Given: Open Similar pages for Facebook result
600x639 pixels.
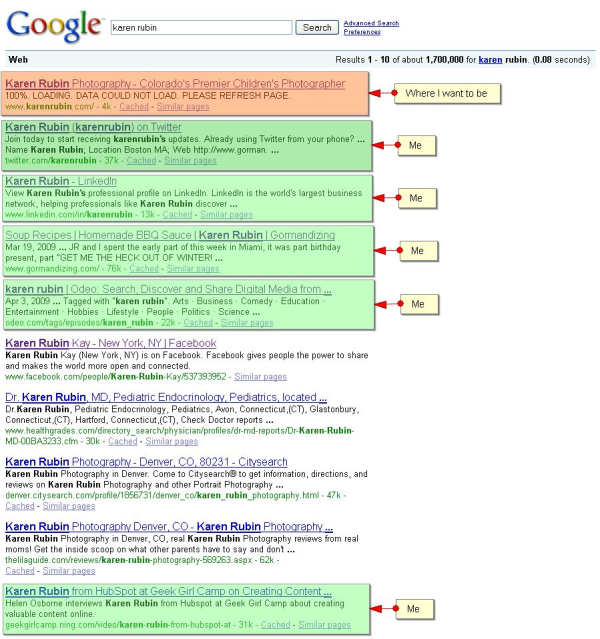Looking at the screenshot, I should (260, 377).
